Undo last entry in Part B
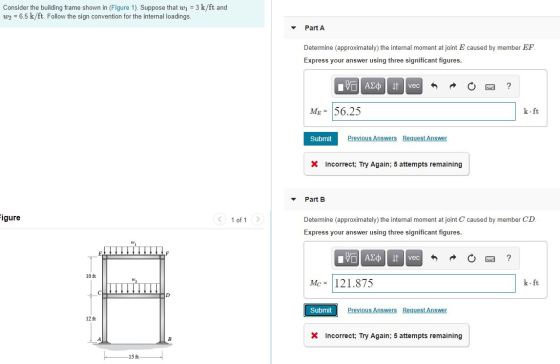This screenshot has width=560, height=364. coord(434,258)
